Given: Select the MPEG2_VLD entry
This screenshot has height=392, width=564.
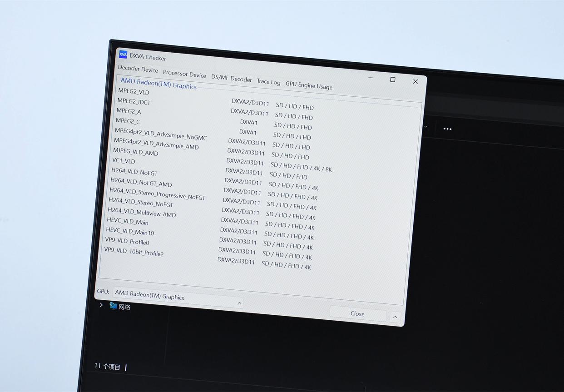Looking at the screenshot, I should click(134, 92).
